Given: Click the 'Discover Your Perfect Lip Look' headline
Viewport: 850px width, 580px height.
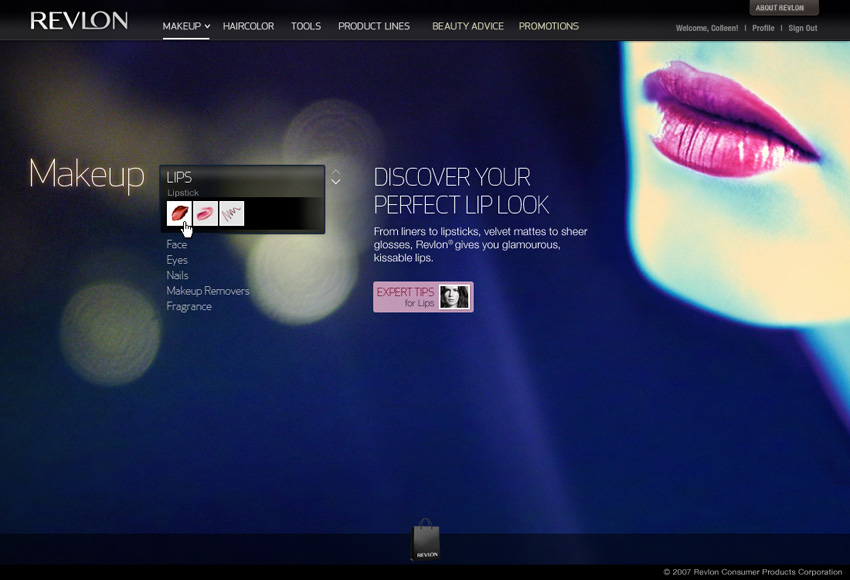Looking at the screenshot, I should tap(461, 191).
